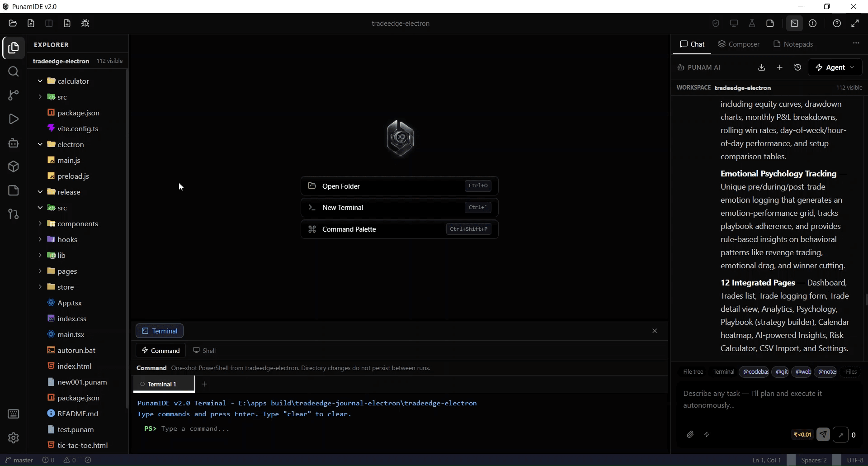Expand the components folder
This screenshot has width=868, height=466.
pyautogui.click(x=40, y=223)
